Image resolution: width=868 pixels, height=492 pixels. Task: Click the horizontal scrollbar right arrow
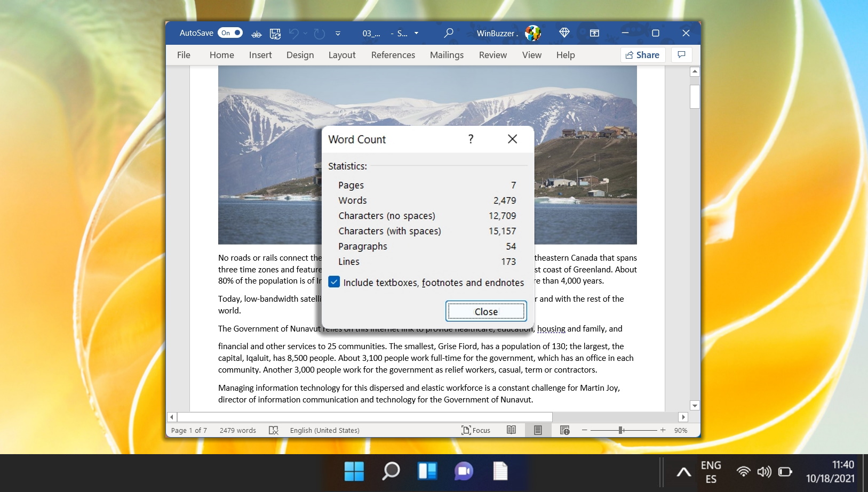tap(683, 417)
